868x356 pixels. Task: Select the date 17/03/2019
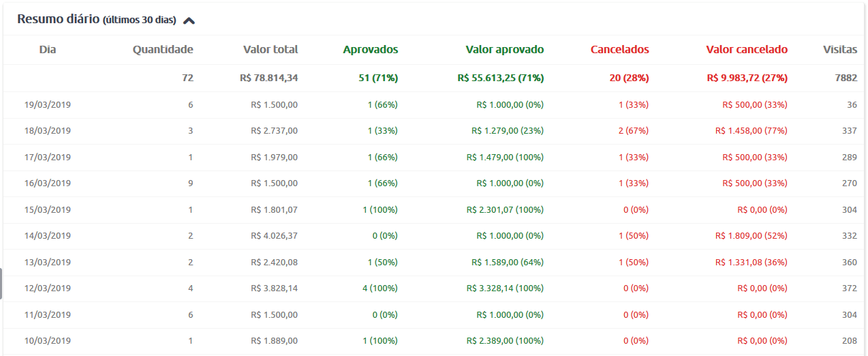pyautogui.click(x=48, y=158)
